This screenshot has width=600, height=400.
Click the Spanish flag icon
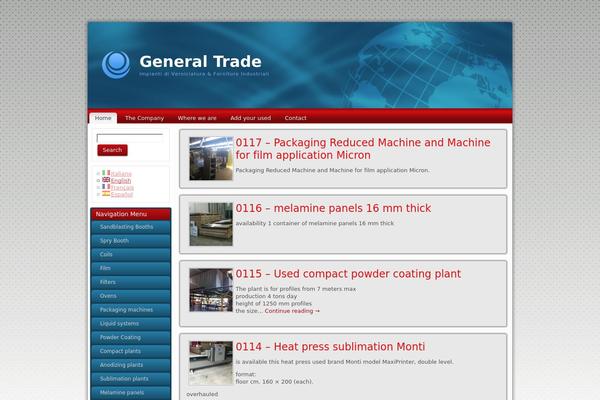coord(106,194)
